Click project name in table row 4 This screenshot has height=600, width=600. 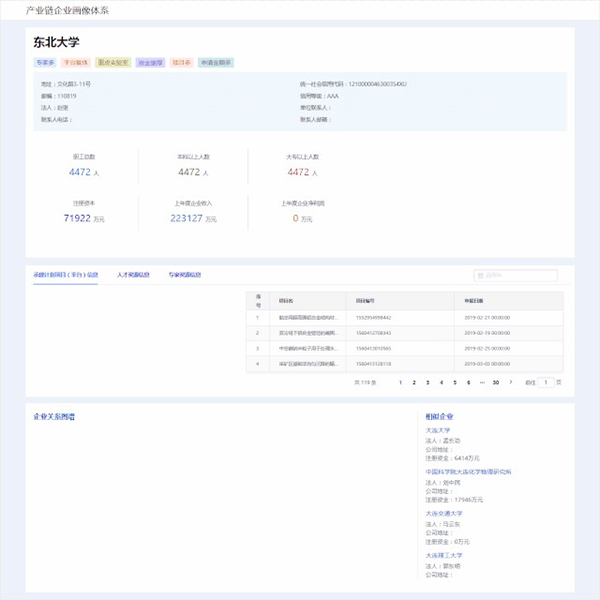click(308, 364)
